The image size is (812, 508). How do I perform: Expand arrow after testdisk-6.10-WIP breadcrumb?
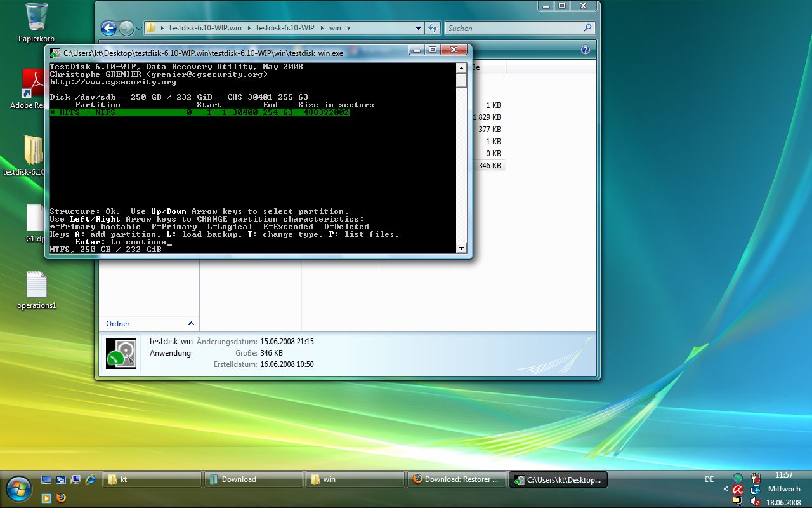(322, 28)
